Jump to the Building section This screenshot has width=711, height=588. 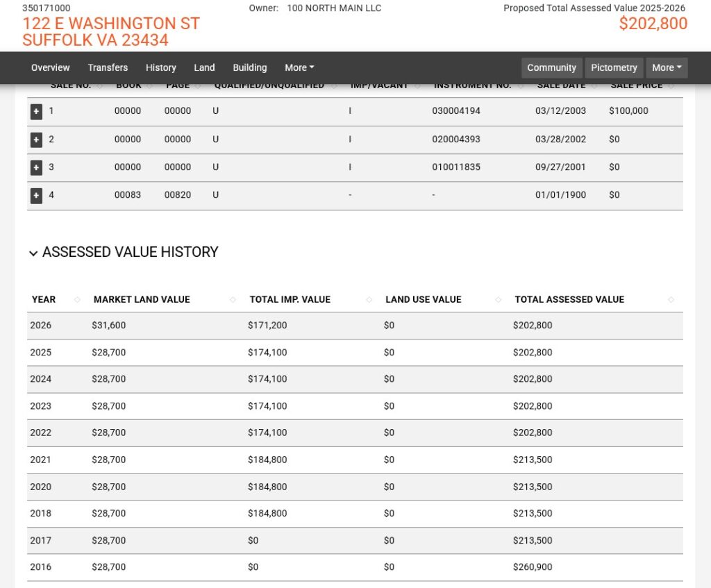[250, 67]
